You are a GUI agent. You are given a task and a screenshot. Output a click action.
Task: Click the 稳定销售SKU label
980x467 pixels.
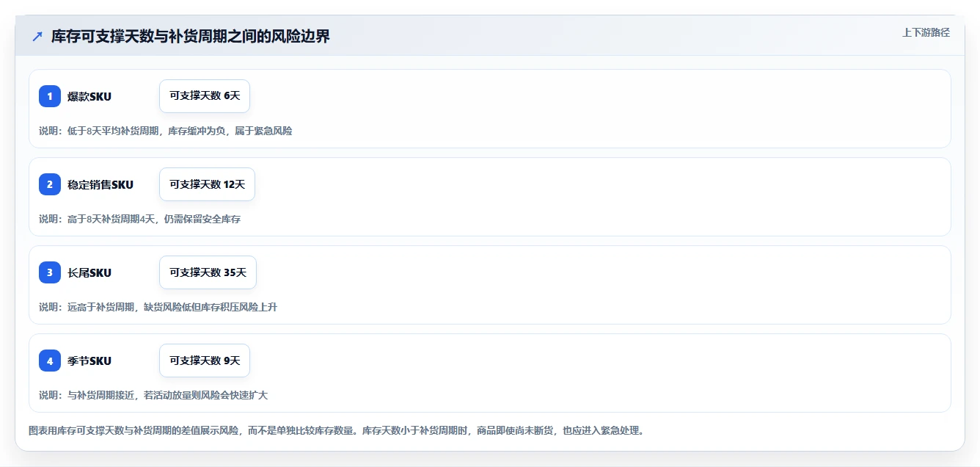tap(100, 184)
